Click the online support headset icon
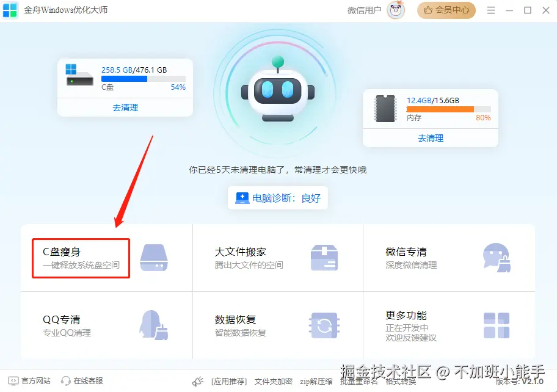The height and width of the screenshot is (392, 557). coord(66,381)
